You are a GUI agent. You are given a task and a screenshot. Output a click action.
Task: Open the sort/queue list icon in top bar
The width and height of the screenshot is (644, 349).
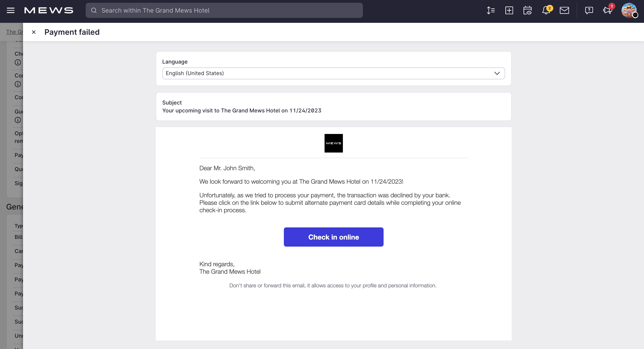(491, 10)
